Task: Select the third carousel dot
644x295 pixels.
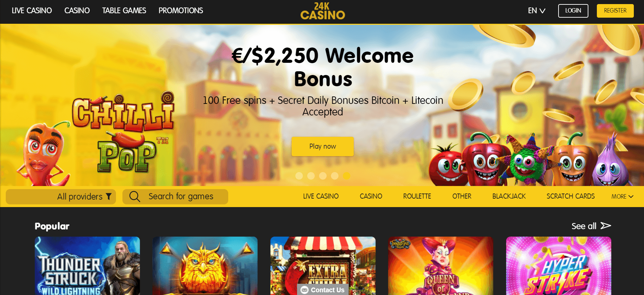Action: [323, 176]
